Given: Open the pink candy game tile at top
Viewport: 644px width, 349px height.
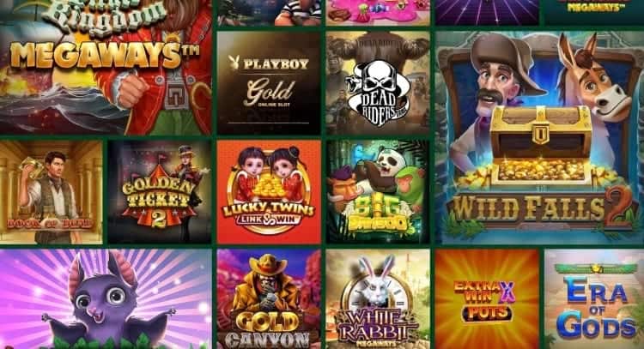Looking at the screenshot, I should (378, 13).
